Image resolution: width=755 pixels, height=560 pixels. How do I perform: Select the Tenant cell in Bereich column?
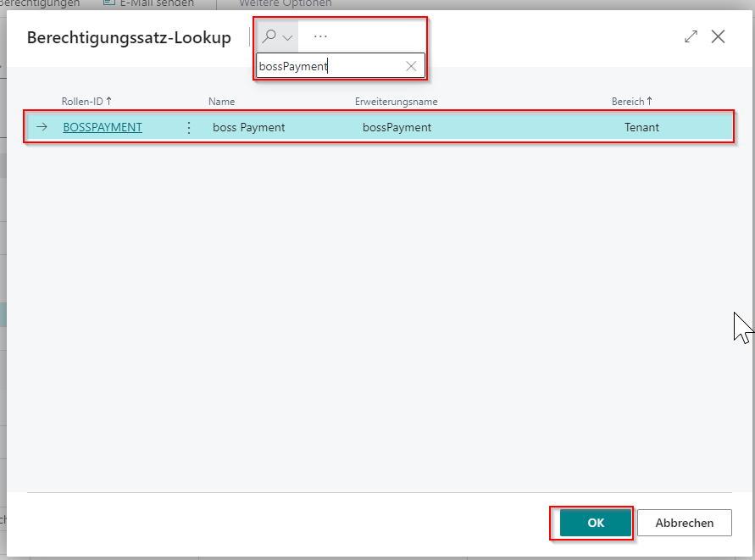(641, 128)
